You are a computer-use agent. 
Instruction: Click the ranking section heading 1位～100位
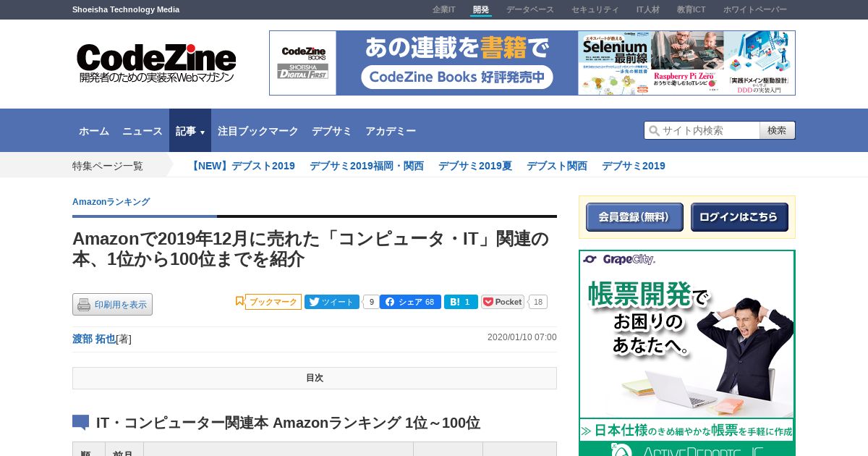(288, 423)
